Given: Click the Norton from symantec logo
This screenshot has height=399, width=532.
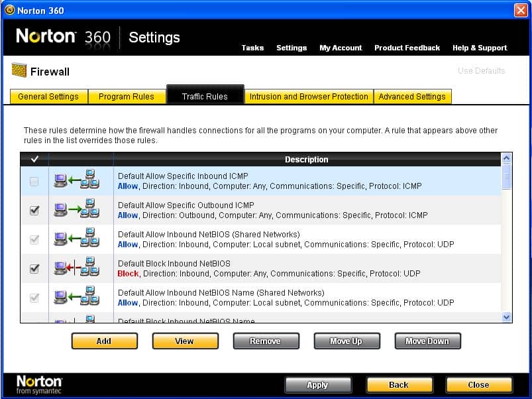Looking at the screenshot, I should (x=39, y=384).
